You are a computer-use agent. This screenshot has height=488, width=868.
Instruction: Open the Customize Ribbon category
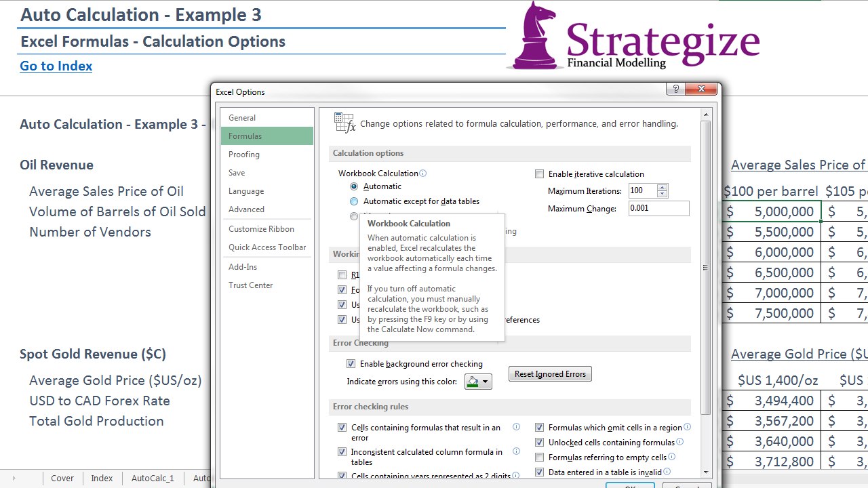tap(267, 229)
